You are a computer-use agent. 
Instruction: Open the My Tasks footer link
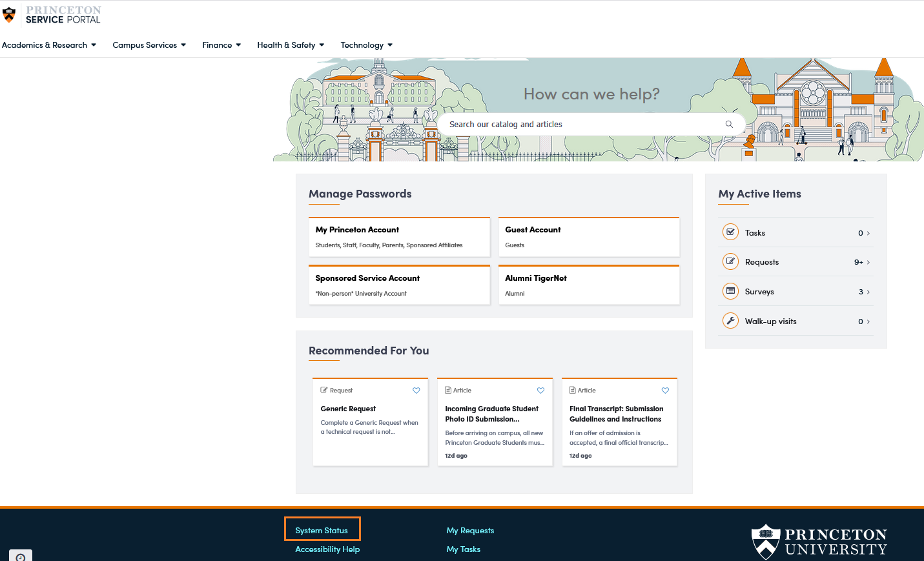pyautogui.click(x=464, y=549)
